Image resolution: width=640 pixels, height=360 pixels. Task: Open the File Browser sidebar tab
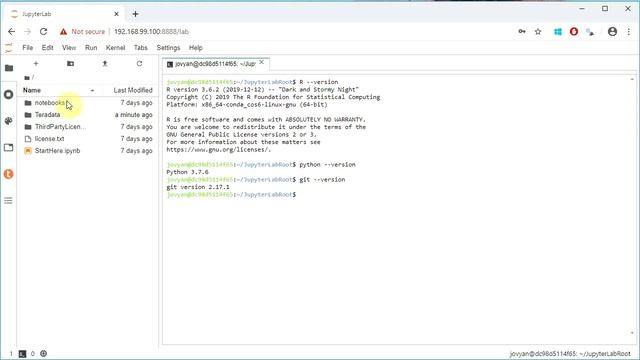9,68
